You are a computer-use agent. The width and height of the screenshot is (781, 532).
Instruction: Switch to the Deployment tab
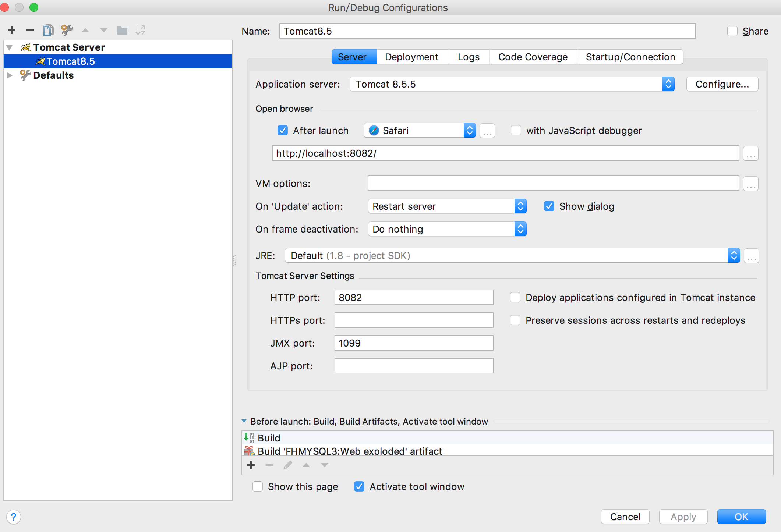click(x=412, y=57)
